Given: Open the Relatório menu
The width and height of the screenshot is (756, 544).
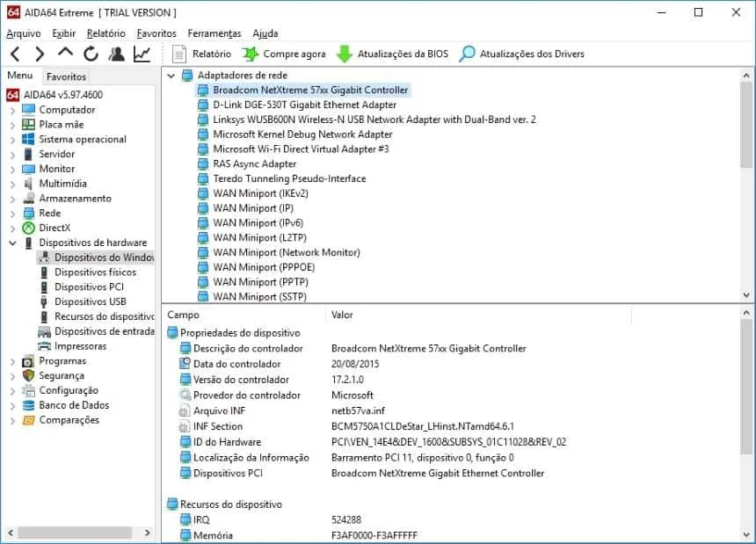Looking at the screenshot, I should 106,33.
